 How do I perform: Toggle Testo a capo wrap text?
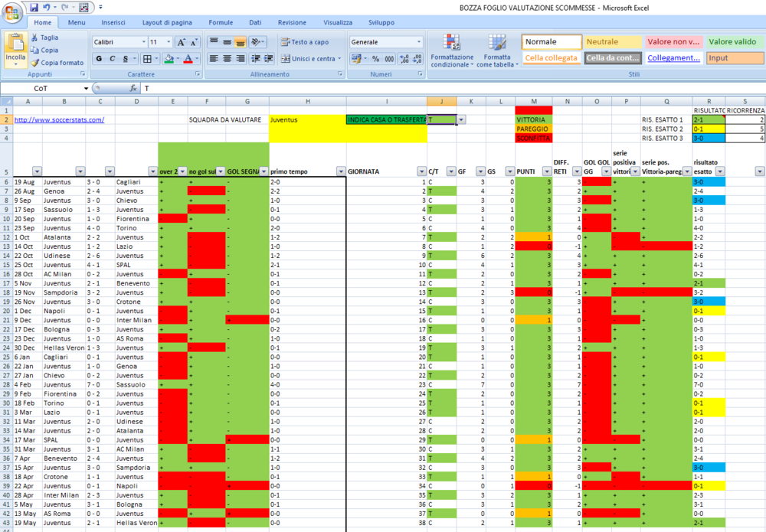click(x=305, y=42)
